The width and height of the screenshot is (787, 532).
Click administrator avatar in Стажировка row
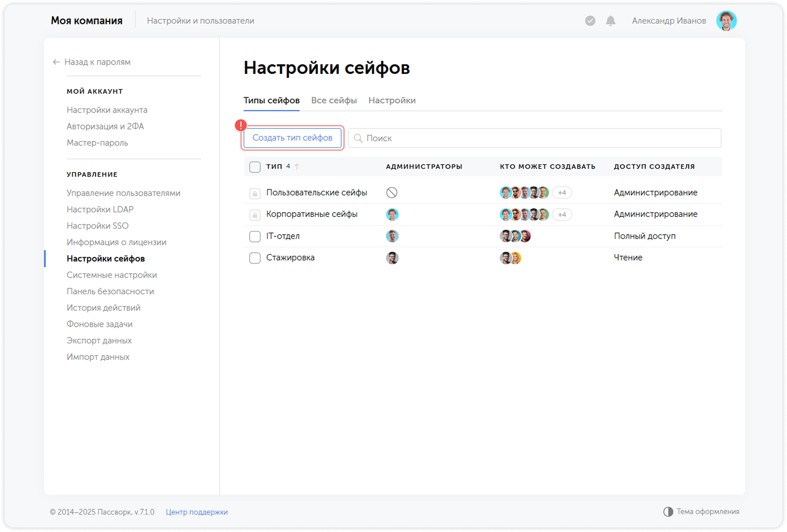(392, 258)
